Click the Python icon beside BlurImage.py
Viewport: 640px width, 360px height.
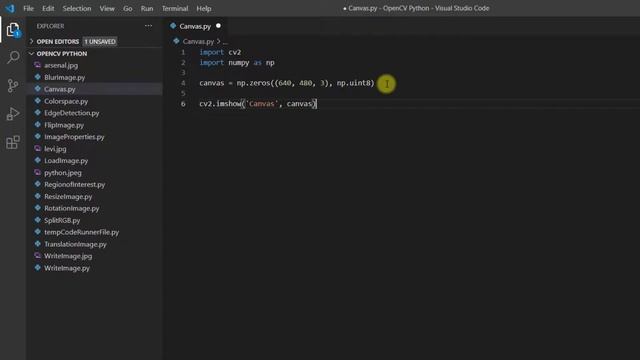[38, 77]
